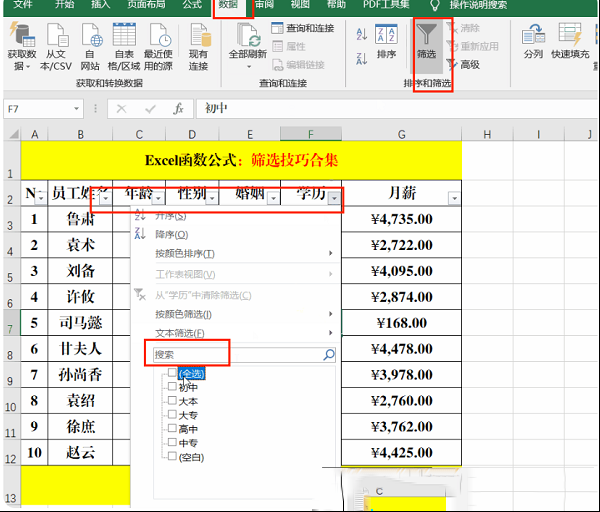The image size is (600, 512).
Task: Sort Z to A descending icon
Action: pyautogui.click(x=362, y=59)
